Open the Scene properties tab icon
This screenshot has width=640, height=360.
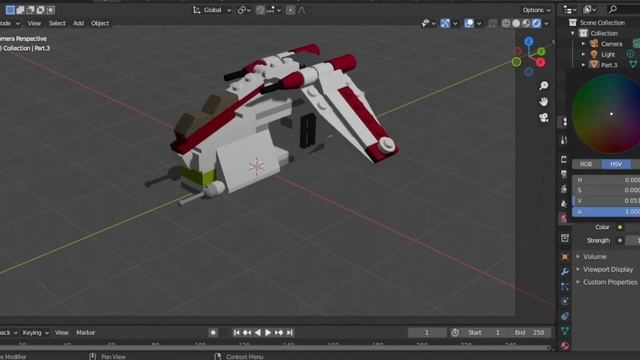coord(564,204)
